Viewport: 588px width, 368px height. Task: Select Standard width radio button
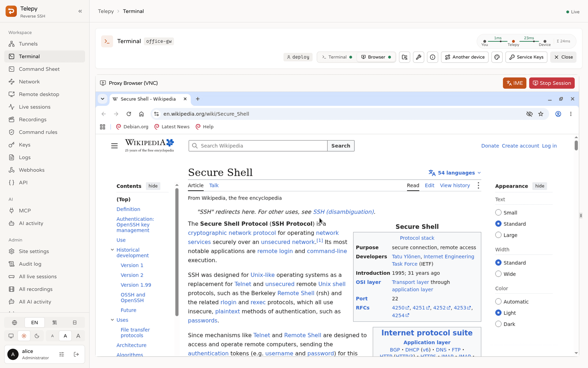tap(498, 263)
